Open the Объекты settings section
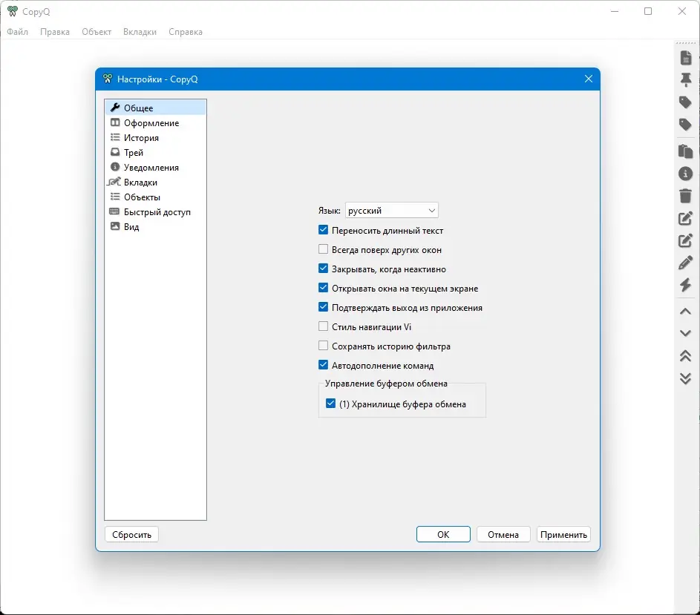This screenshot has width=700, height=615. tap(155, 197)
